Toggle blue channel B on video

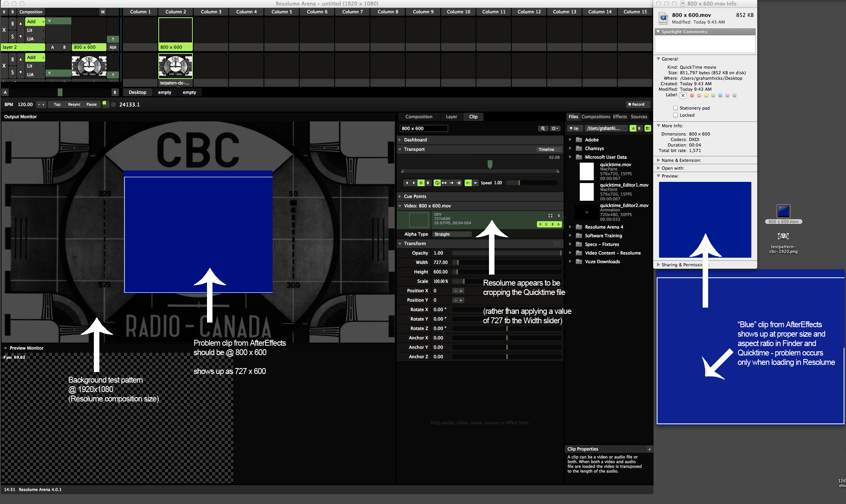pos(553,224)
